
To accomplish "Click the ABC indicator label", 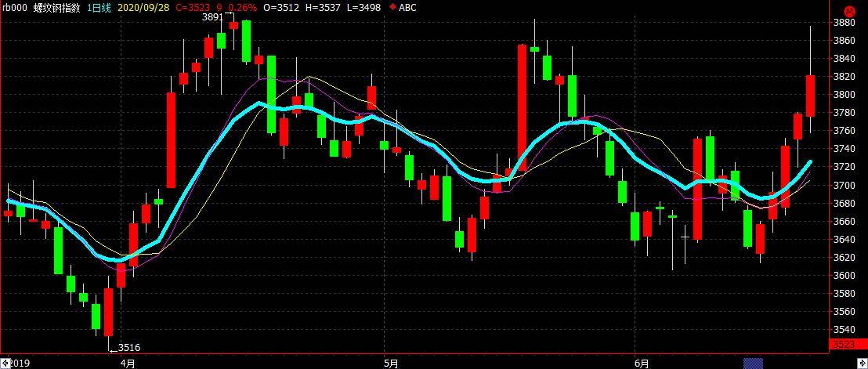I will point(407,7).
